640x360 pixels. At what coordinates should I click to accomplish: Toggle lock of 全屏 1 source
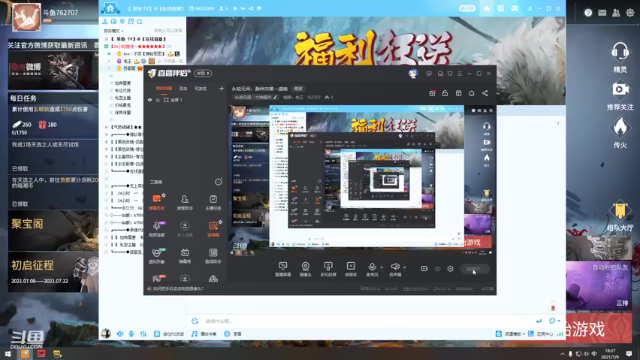coord(158,100)
